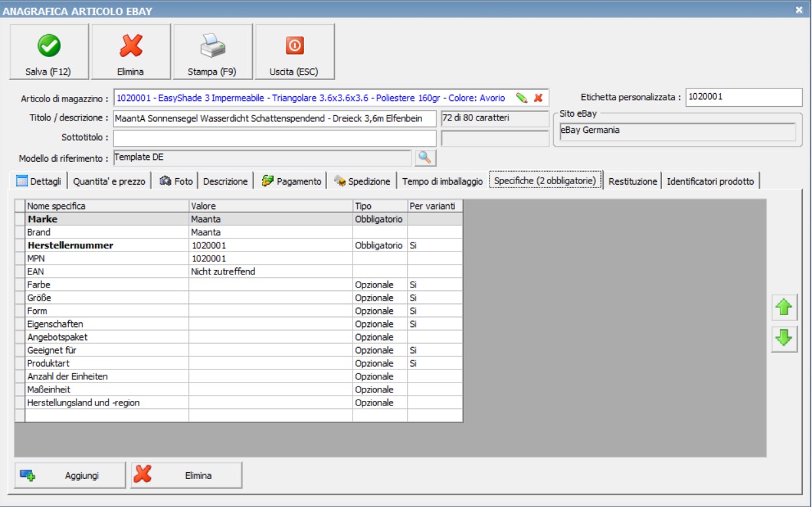Switch to Quantita' e prezzo tab

(x=109, y=181)
